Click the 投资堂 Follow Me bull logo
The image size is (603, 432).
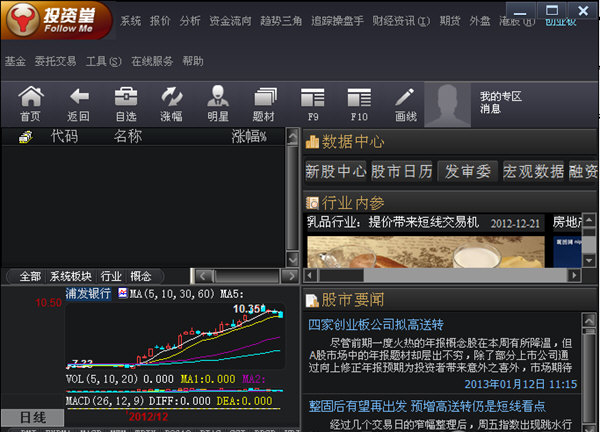(57, 20)
